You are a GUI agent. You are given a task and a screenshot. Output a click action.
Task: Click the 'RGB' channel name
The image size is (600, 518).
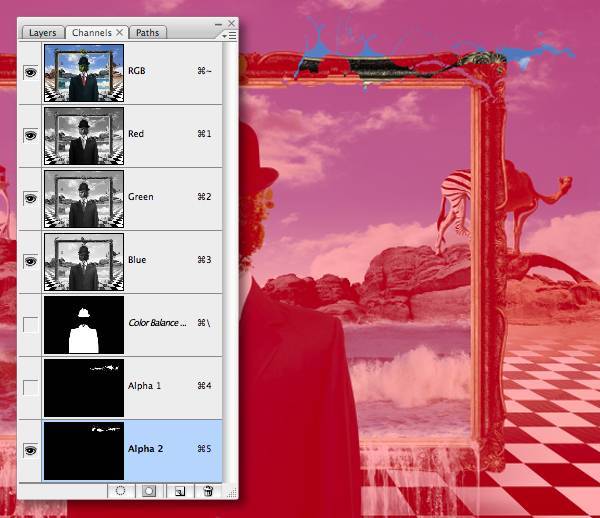(x=137, y=71)
